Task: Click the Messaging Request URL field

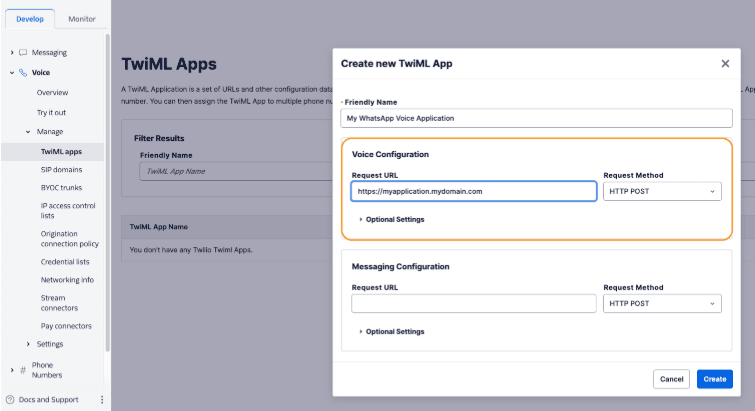Action: pos(473,303)
